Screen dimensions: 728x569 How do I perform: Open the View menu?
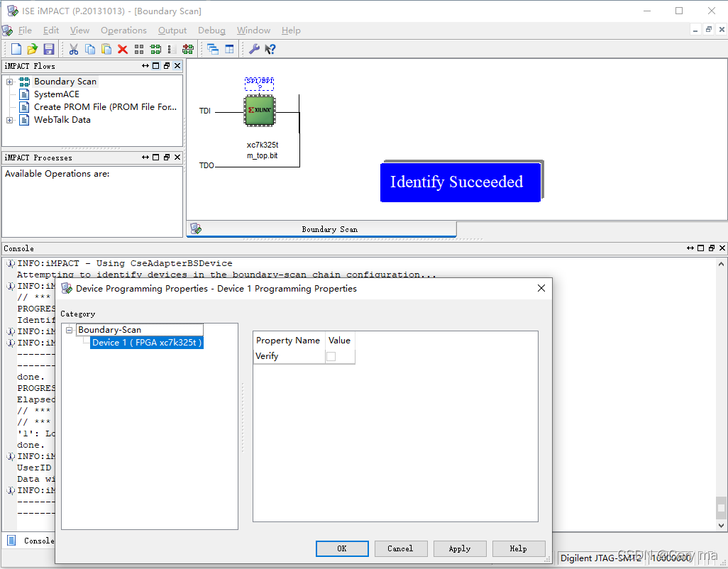click(80, 31)
